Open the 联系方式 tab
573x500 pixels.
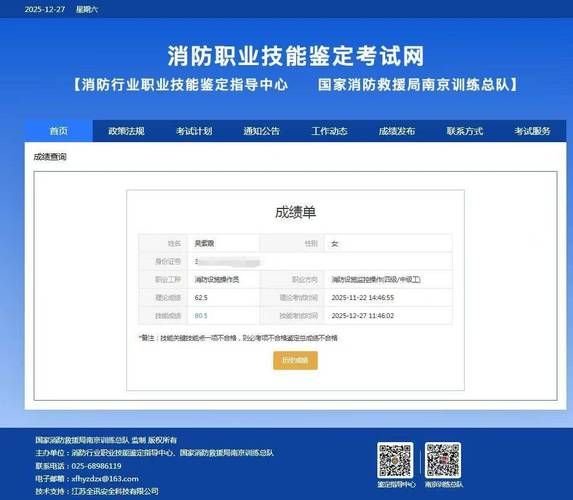pos(464,131)
